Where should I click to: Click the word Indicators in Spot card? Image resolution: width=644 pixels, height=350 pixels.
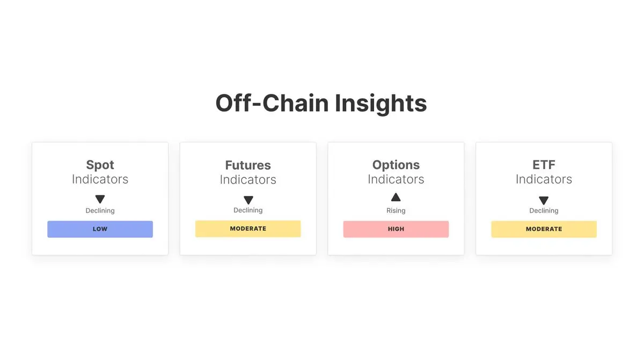[x=100, y=179]
